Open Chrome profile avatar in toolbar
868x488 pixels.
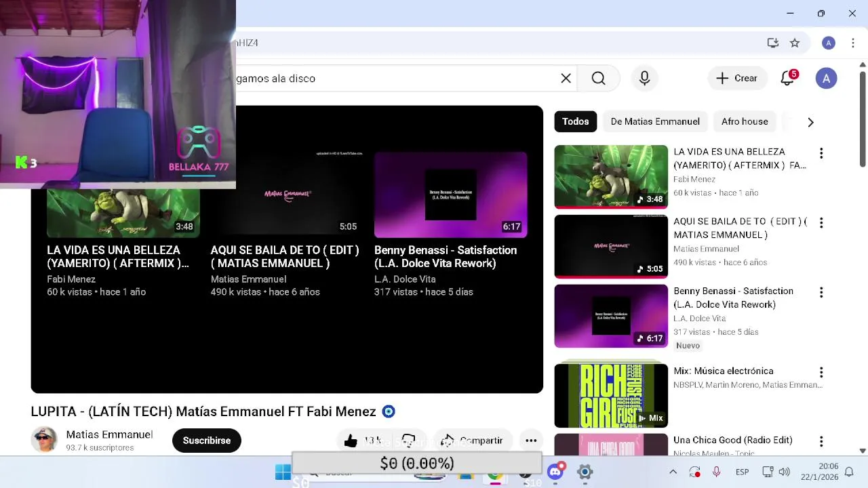coord(828,43)
